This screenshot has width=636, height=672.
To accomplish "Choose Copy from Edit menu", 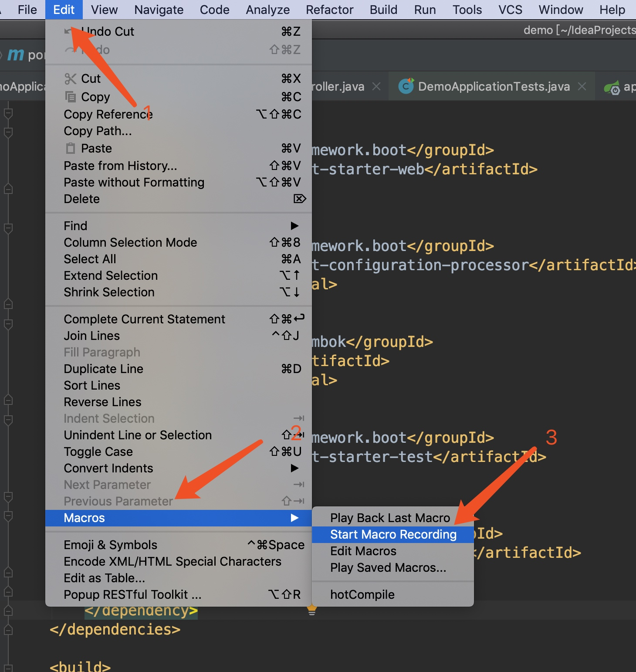I will click(179, 97).
